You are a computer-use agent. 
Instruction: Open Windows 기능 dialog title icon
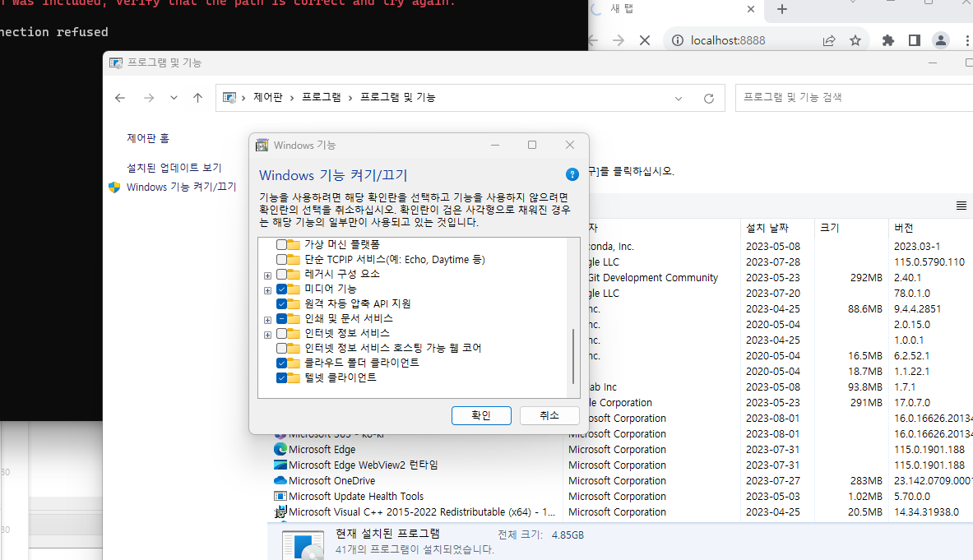(x=262, y=145)
